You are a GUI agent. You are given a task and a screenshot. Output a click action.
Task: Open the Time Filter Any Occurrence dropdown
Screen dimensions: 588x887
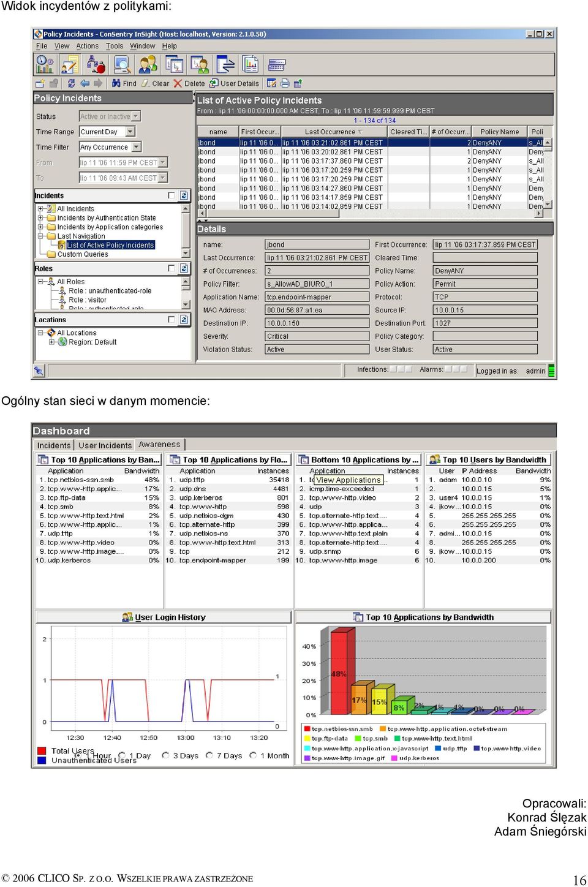[137, 147]
